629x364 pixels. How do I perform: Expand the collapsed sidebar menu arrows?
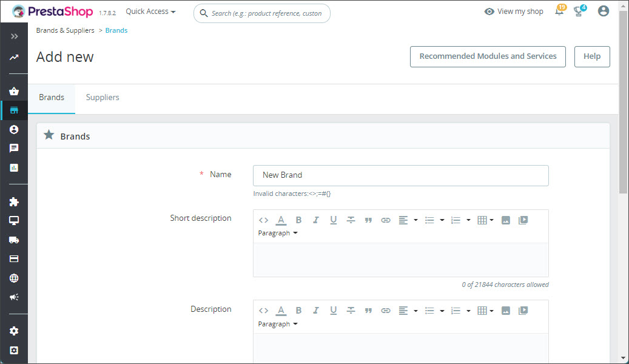[14, 36]
